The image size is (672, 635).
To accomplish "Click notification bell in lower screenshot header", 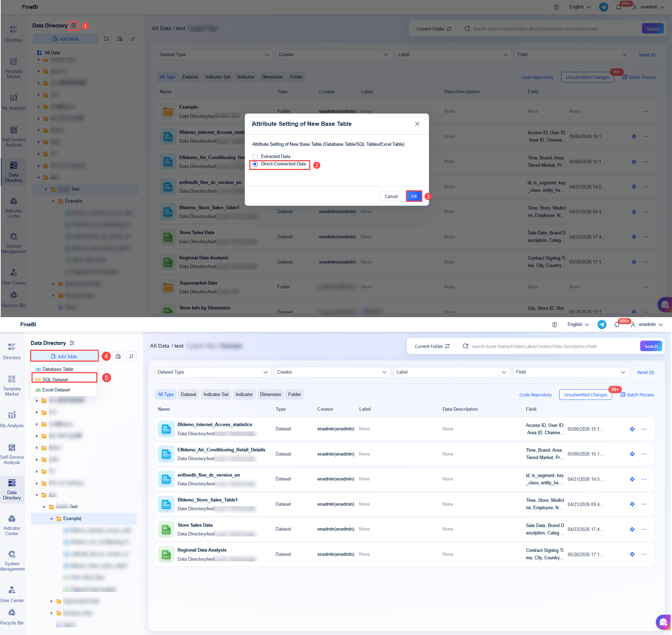I will (x=617, y=325).
